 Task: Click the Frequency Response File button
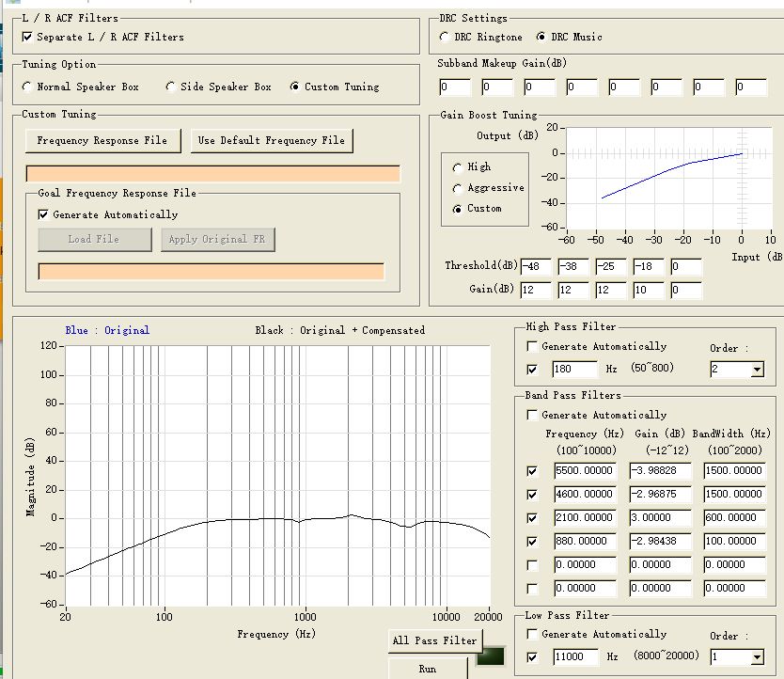(x=103, y=141)
